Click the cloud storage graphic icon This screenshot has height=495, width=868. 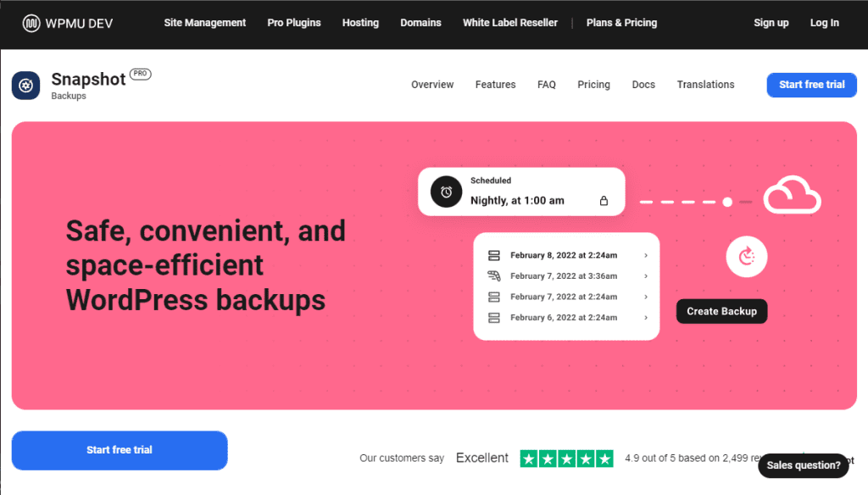(x=792, y=195)
